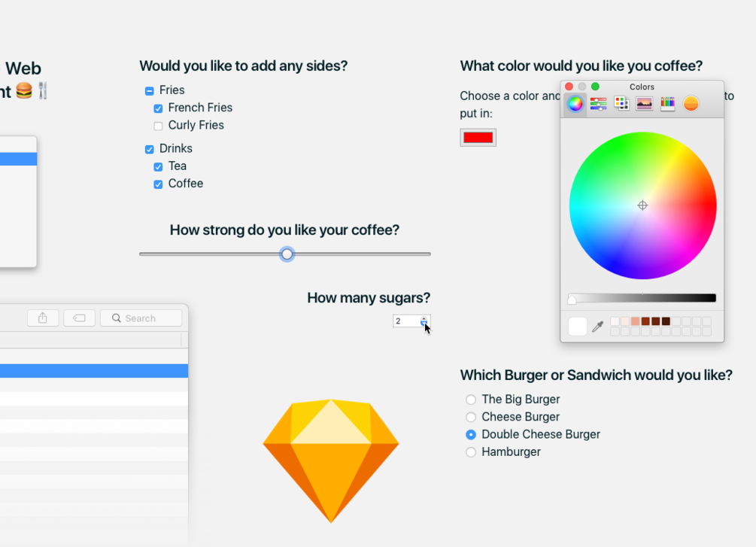Select the Hamburger option
The image size is (756, 547).
[471, 452]
